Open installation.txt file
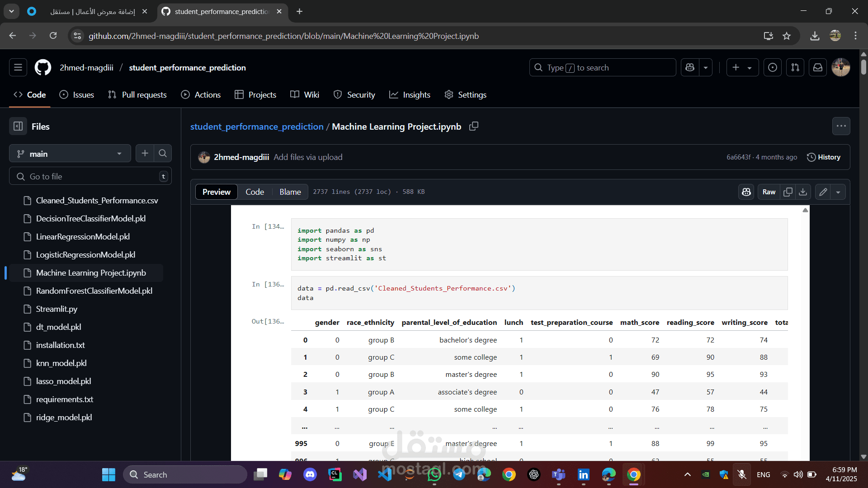The width and height of the screenshot is (868, 488). point(60,345)
